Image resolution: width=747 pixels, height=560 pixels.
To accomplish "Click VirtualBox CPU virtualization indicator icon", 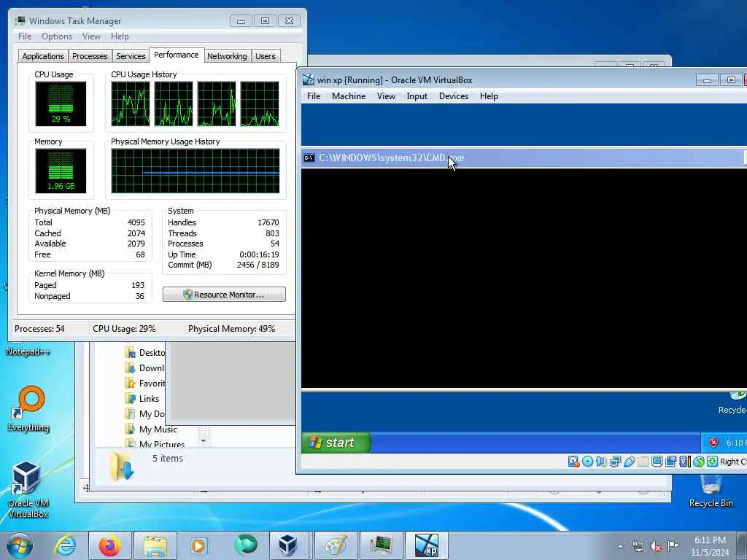I will [684, 461].
